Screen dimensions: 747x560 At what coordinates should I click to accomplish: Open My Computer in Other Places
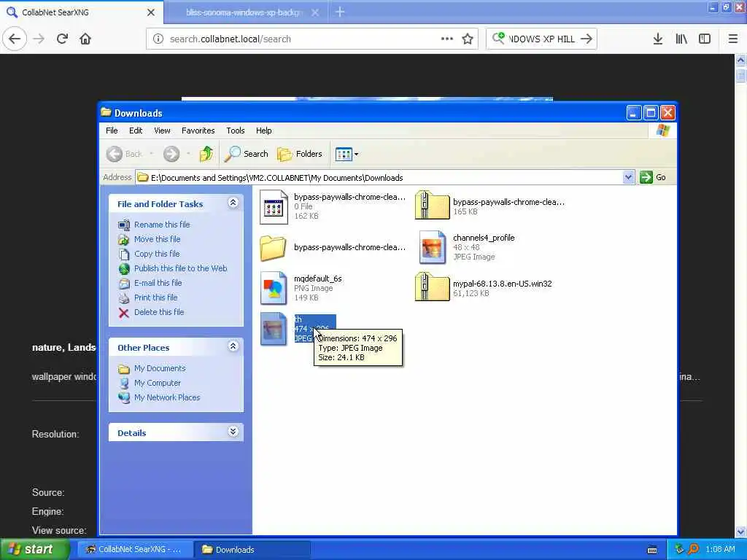pos(158,383)
